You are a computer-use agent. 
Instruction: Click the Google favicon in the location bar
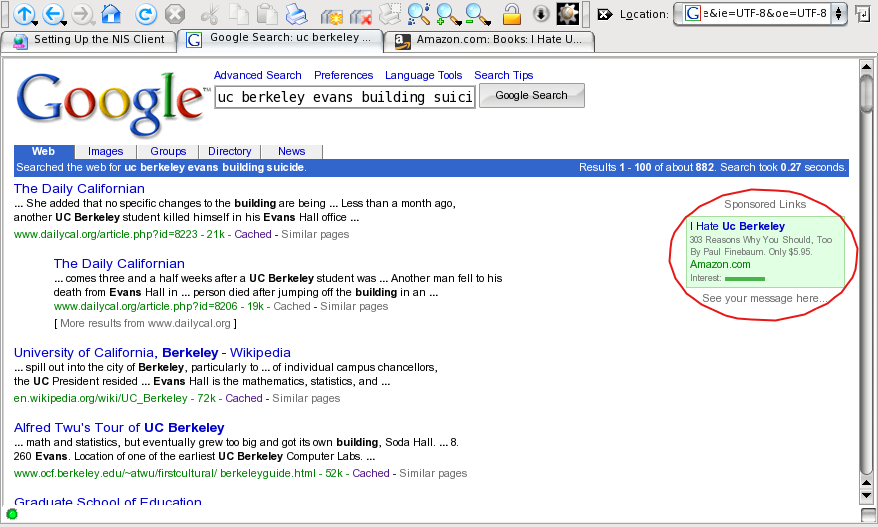693,13
